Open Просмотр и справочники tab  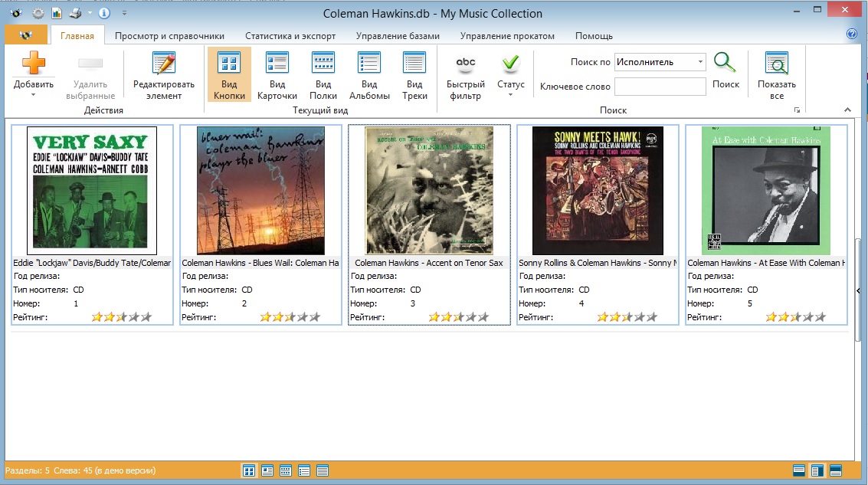click(169, 36)
